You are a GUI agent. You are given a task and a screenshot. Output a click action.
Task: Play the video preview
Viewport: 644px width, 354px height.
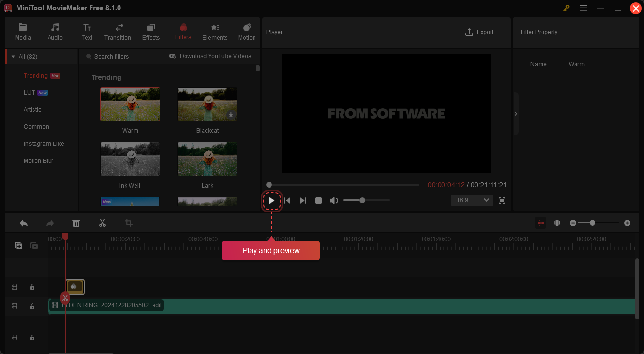pyautogui.click(x=272, y=200)
